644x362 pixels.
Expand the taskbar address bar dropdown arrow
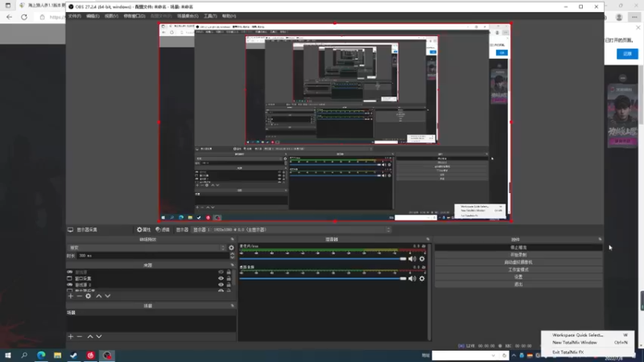point(493,356)
